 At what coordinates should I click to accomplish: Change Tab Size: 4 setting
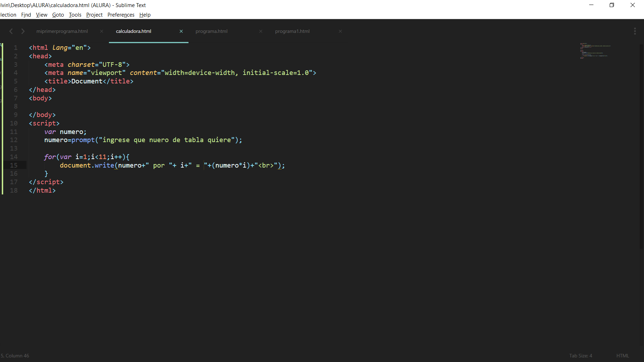581,356
